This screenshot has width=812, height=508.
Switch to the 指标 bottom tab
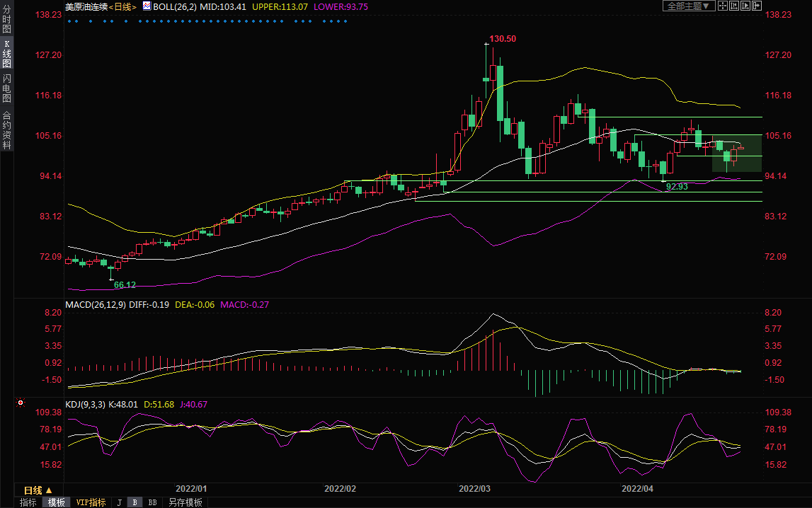click(28, 502)
